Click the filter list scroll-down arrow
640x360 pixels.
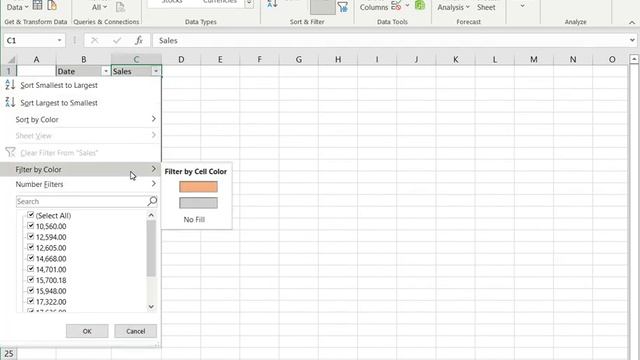pos(151,307)
